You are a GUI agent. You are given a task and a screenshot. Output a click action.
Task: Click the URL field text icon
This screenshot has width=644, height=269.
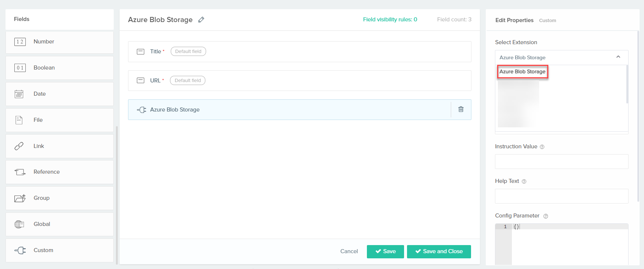tap(141, 81)
